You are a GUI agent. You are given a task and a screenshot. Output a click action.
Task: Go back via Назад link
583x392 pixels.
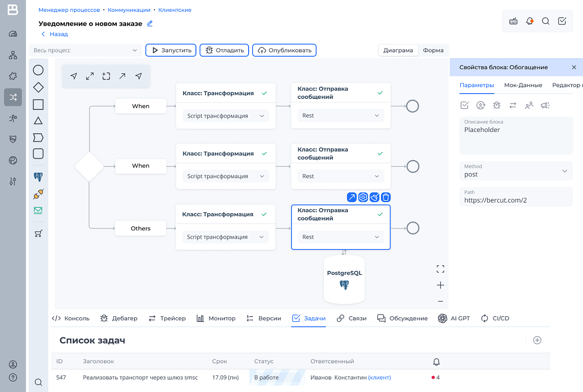[x=54, y=34]
